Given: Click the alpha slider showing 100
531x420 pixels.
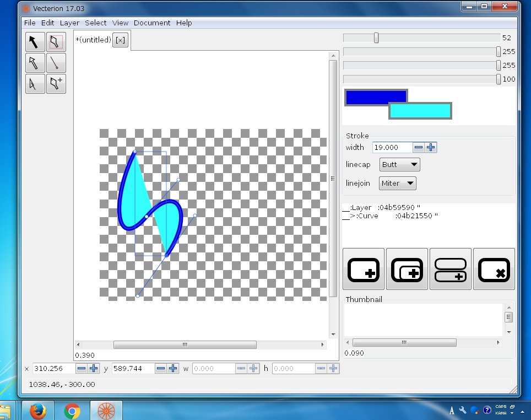Looking at the screenshot, I should tap(422, 79).
